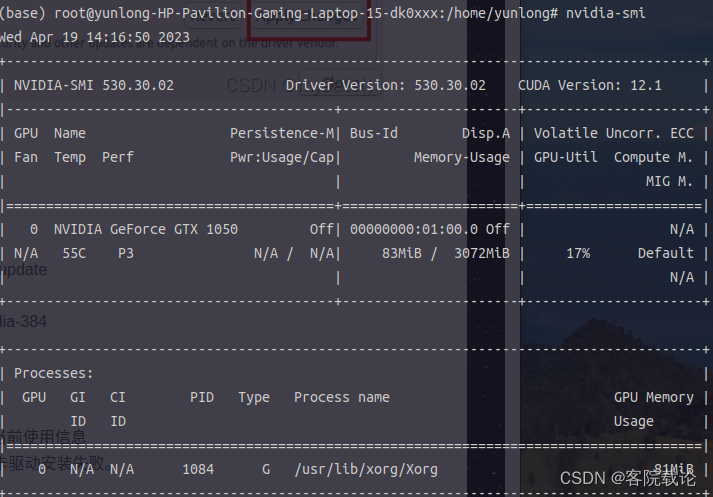713x497 pixels.
Task: Click the 'Bus-Id' column header
Action: (x=374, y=133)
